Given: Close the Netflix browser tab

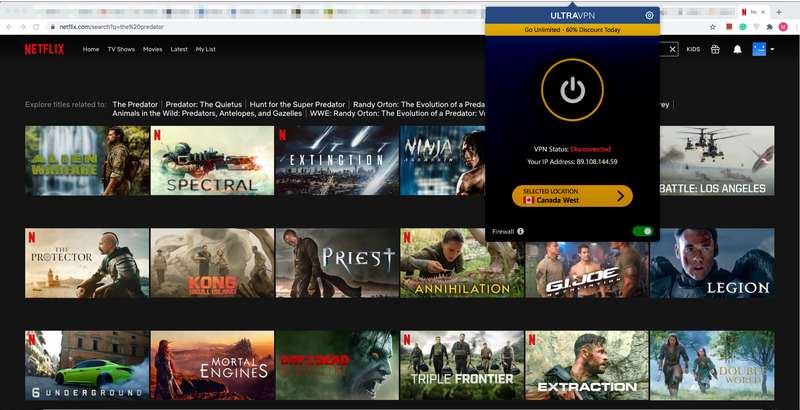Looking at the screenshot, I should [764, 12].
